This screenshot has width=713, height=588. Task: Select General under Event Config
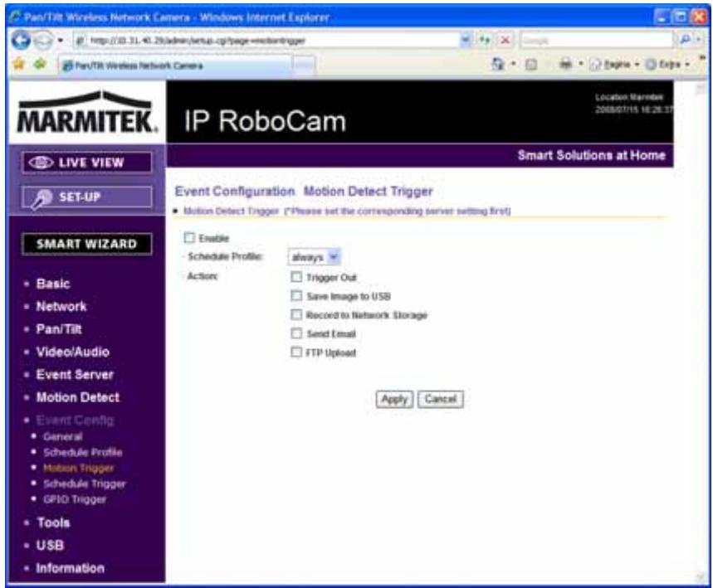[x=63, y=437]
